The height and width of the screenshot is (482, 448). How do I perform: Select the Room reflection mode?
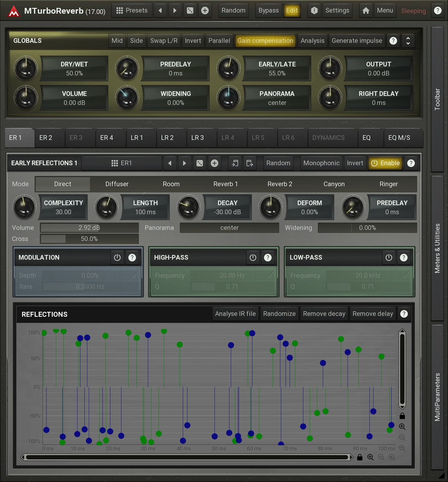pyautogui.click(x=171, y=184)
